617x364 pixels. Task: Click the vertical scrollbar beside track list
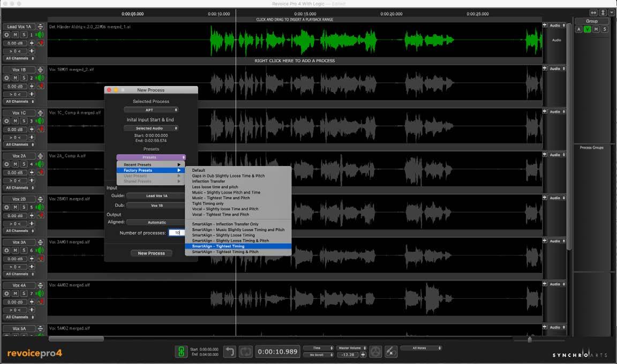pos(569,135)
